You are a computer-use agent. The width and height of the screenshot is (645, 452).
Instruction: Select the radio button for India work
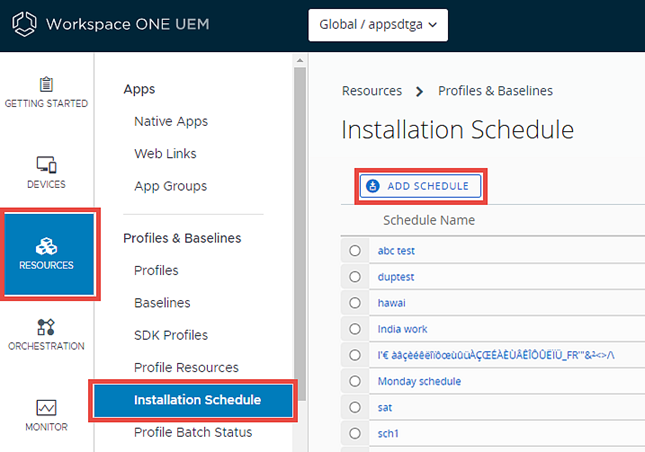(355, 329)
